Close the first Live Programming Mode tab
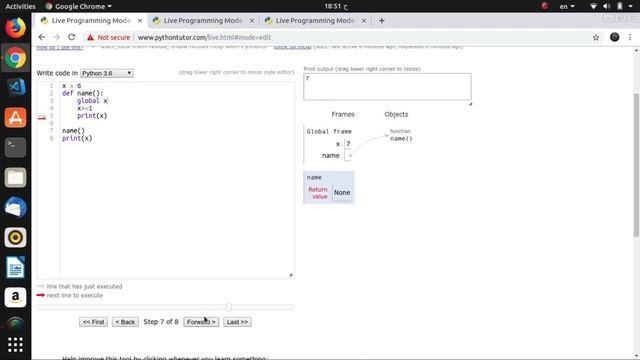 click(140, 20)
